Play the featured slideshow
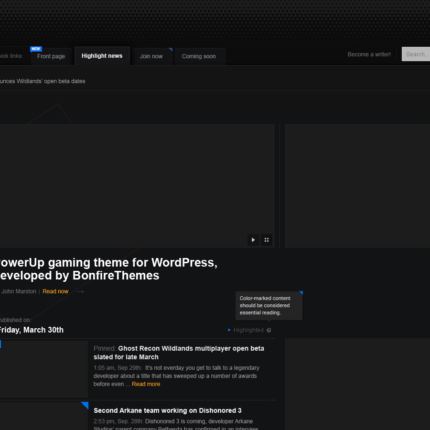430x430 pixels. click(253, 240)
